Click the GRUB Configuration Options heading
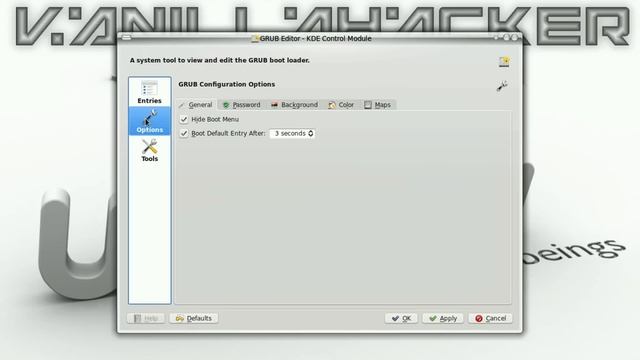Screen dimensions: 640x360 click(x=227, y=84)
